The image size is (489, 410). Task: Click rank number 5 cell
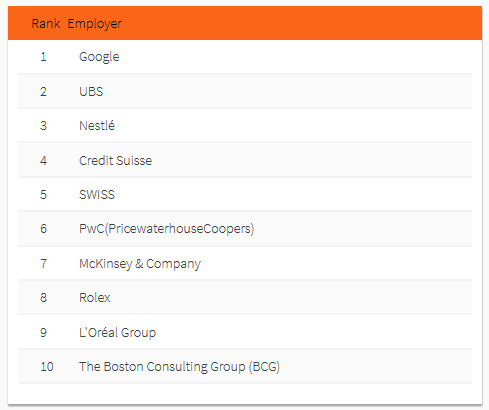coord(43,194)
